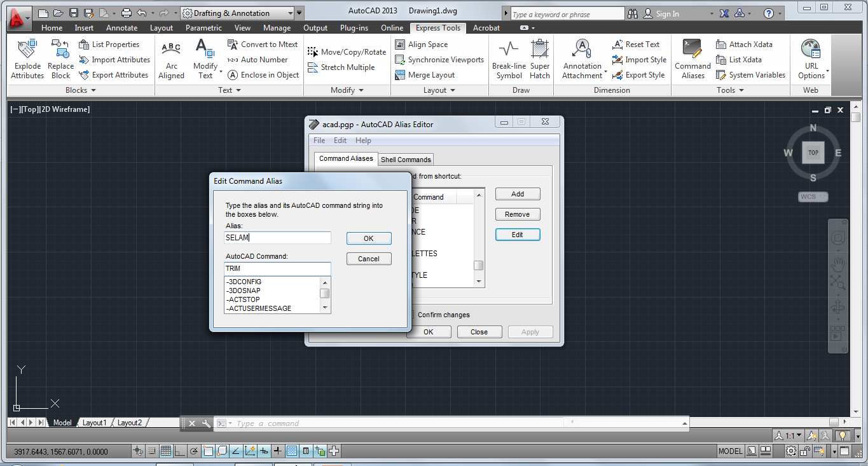Run the Import Attributes command

tap(114, 60)
